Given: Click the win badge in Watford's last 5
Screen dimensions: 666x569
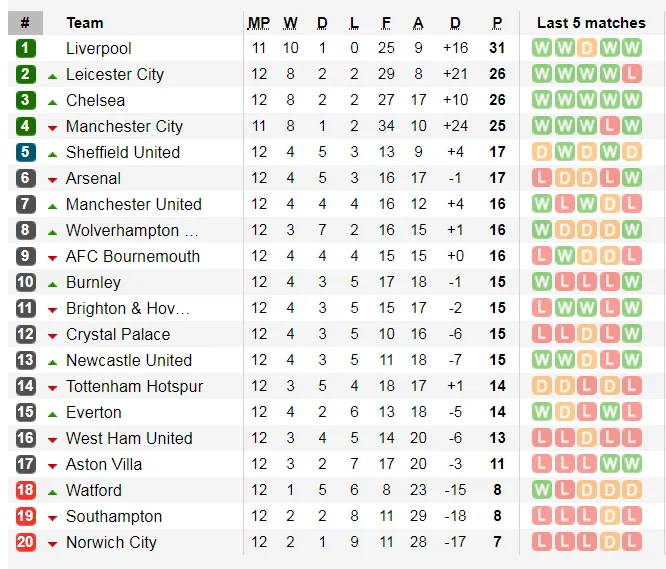Looking at the screenshot, I should click(542, 490).
